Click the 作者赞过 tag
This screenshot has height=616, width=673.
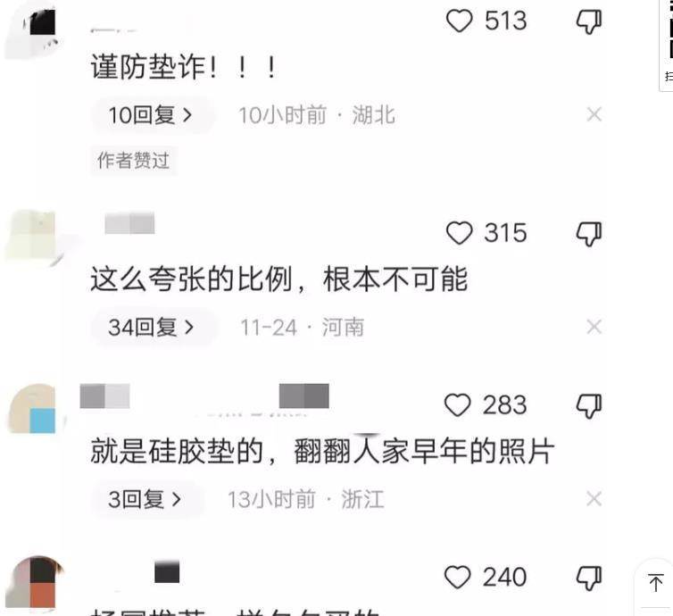[134, 161]
